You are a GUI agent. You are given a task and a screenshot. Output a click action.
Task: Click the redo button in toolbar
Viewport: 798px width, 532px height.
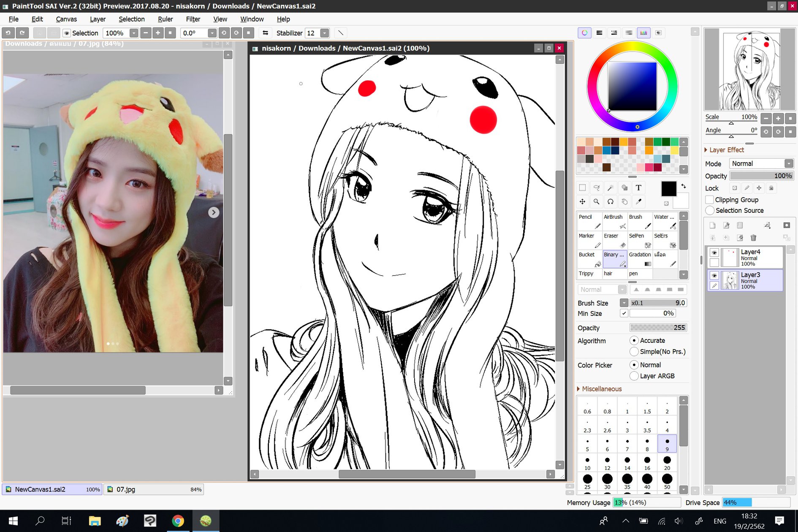(22, 33)
